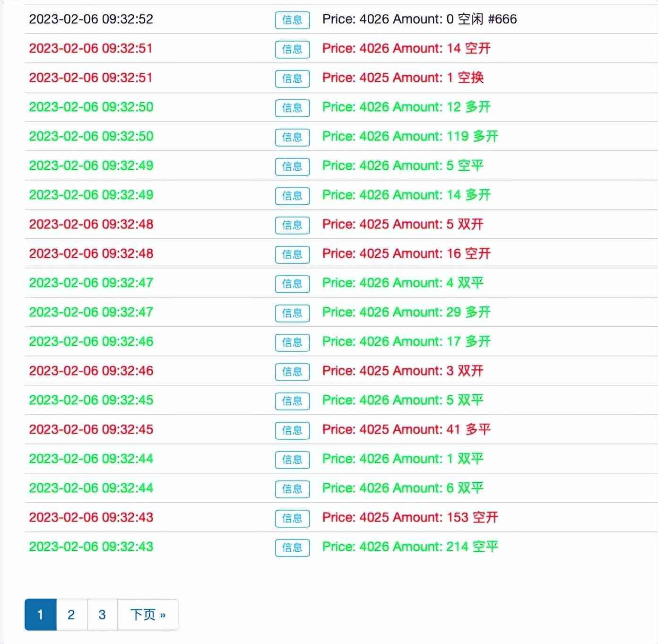
Task: Click the Amount: 14 空开 log message
Action: coord(406,49)
